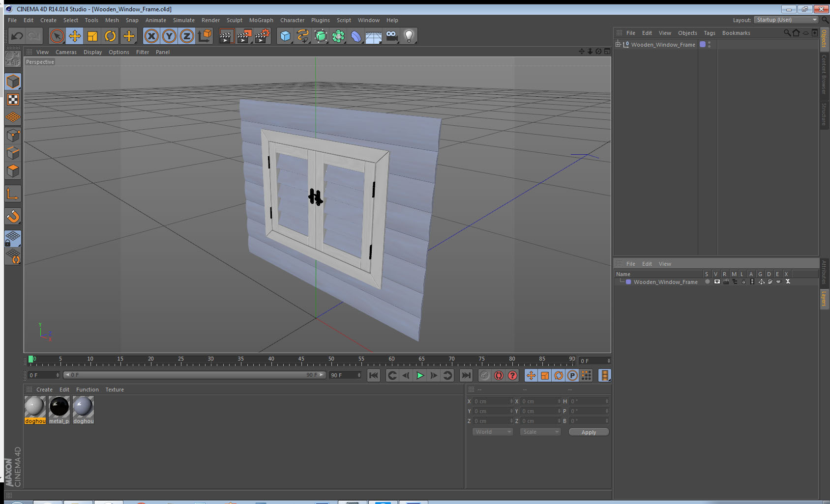Go to start of animation

[374, 375]
